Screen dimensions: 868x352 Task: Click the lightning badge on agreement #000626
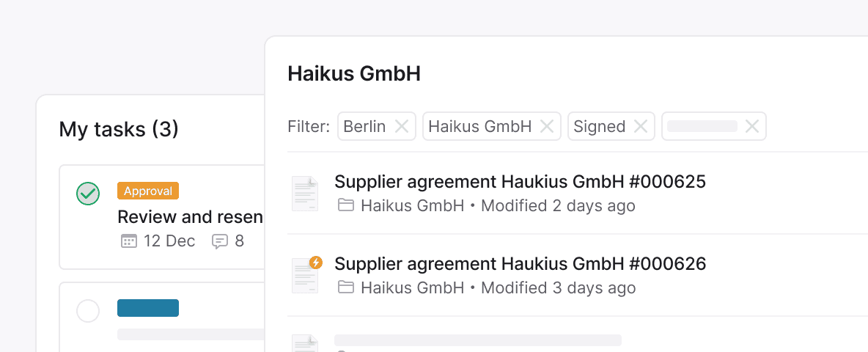(x=316, y=263)
